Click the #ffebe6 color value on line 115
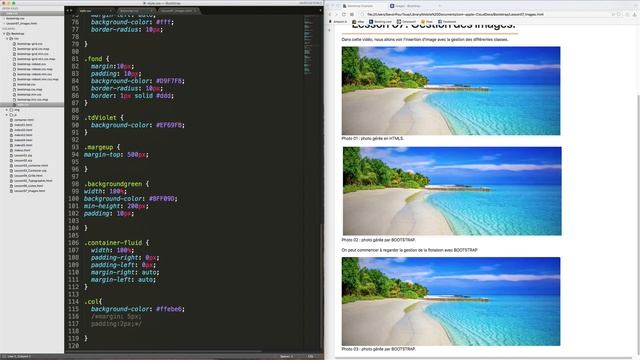 pyautogui.click(x=170, y=309)
